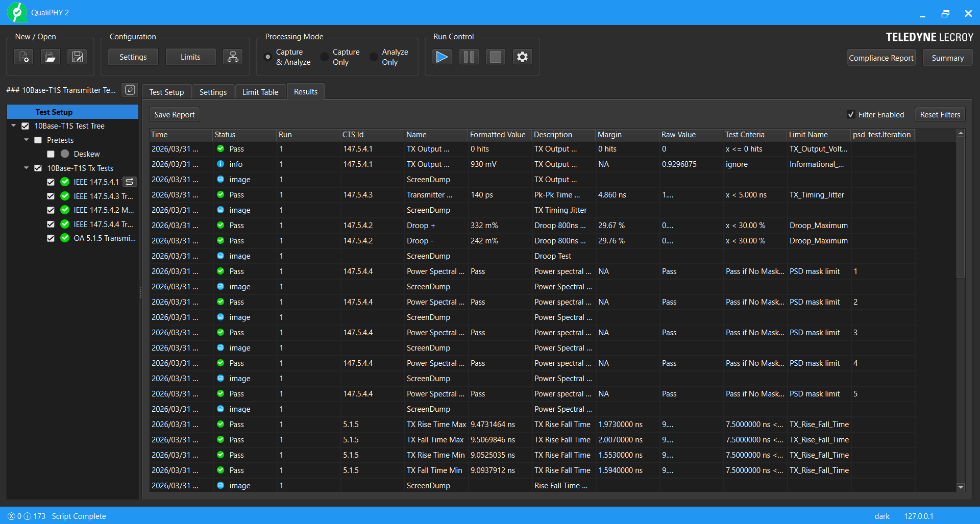This screenshot has width=980, height=524.
Task: Open the connection diagram icon
Action: tap(233, 57)
